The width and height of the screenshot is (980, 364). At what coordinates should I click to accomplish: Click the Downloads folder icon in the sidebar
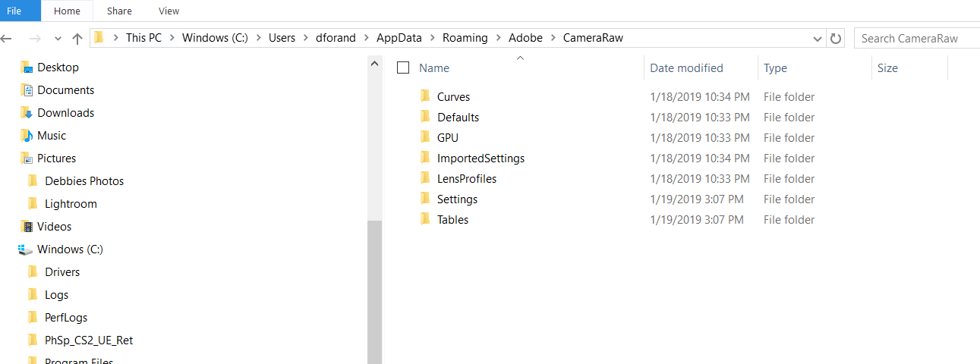click(x=27, y=113)
